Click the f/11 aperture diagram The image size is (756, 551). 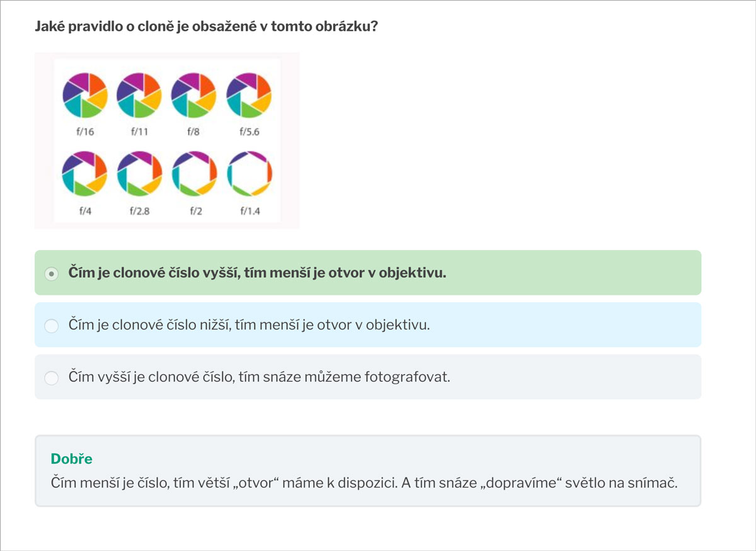pos(140,96)
